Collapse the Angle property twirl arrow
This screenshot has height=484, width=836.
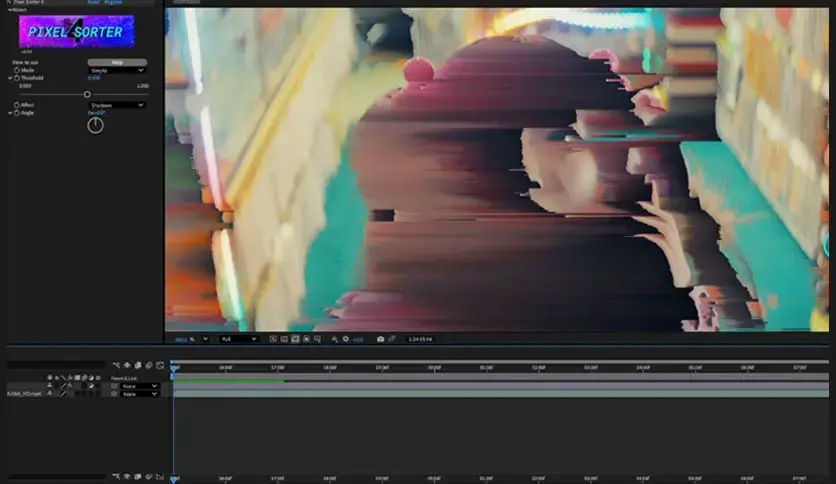(x=10, y=113)
